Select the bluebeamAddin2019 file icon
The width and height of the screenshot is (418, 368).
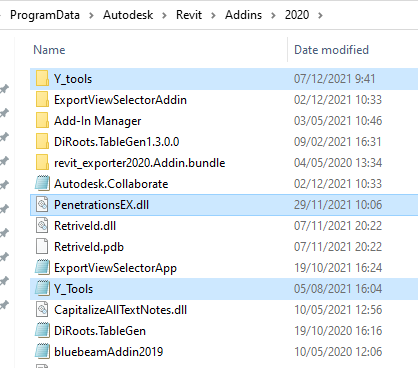pos(42,352)
